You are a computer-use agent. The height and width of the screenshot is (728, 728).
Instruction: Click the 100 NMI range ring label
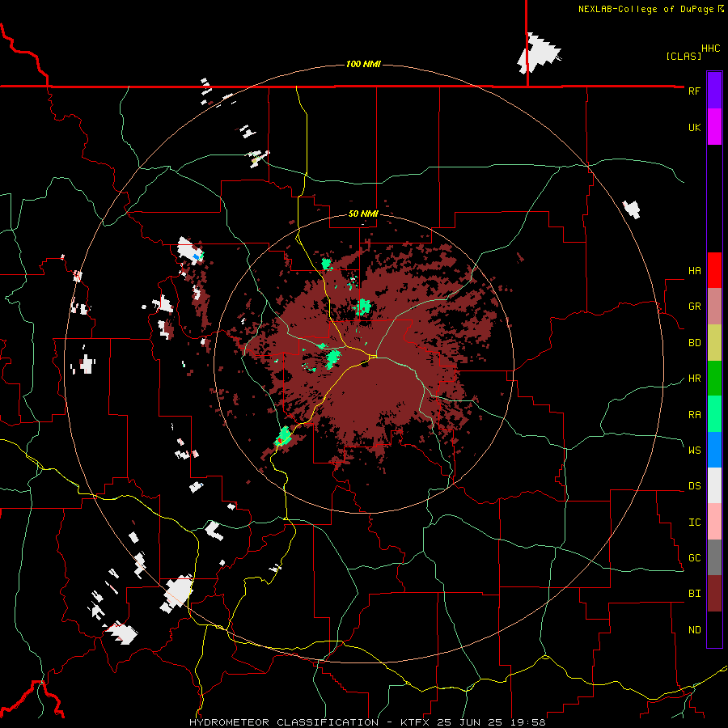[363, 64]
